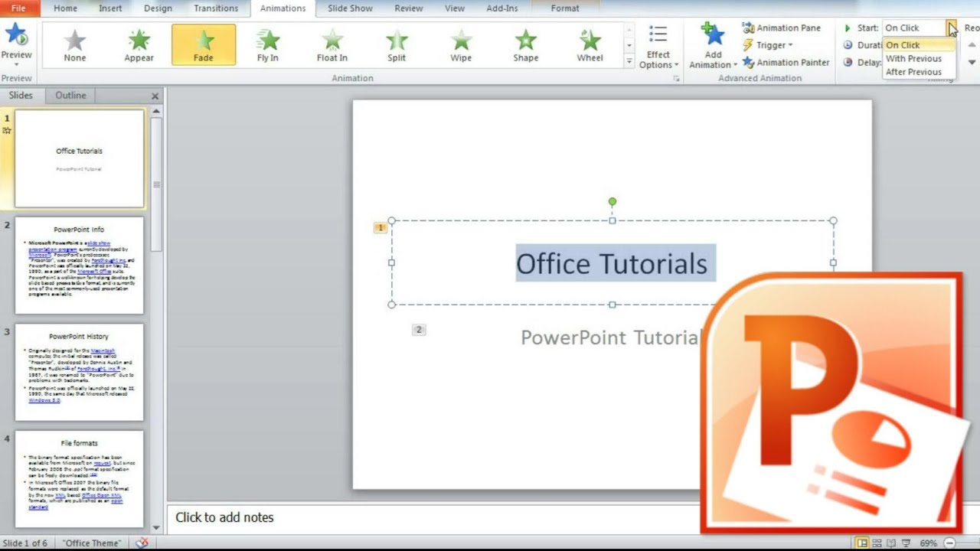Choose With Previous in Start list

[919, 59]
